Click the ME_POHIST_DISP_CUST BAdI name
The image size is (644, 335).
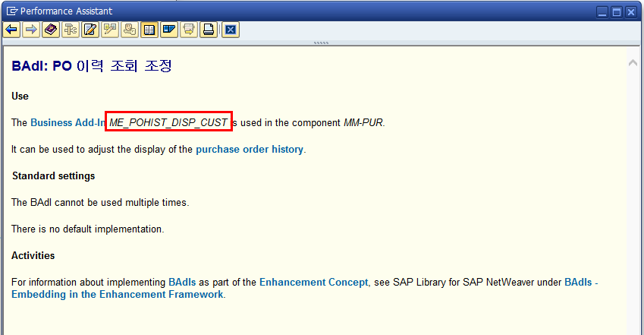(x=168, y=122)
